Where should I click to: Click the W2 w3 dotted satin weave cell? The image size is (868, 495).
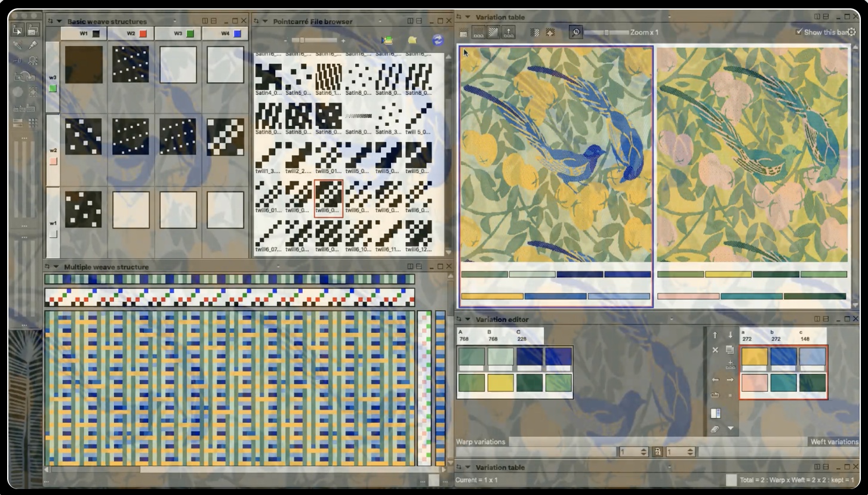tap(131, 64)
